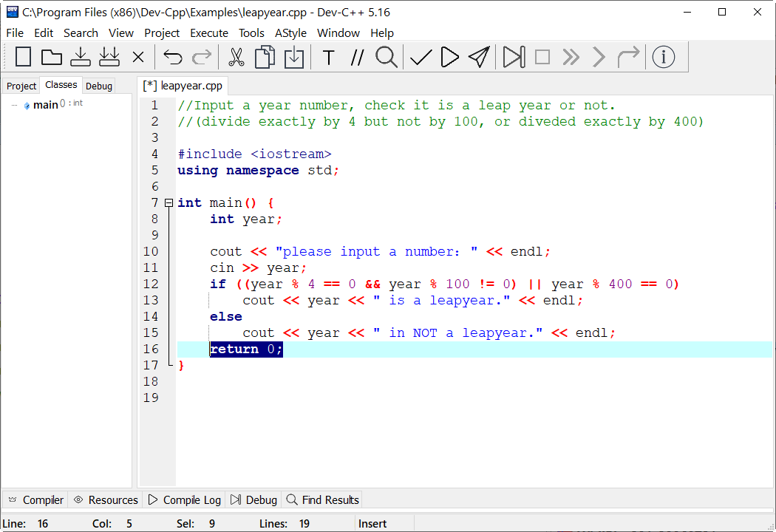Open the Execute menu
This screenshot has height=532, width=776.
209,33
